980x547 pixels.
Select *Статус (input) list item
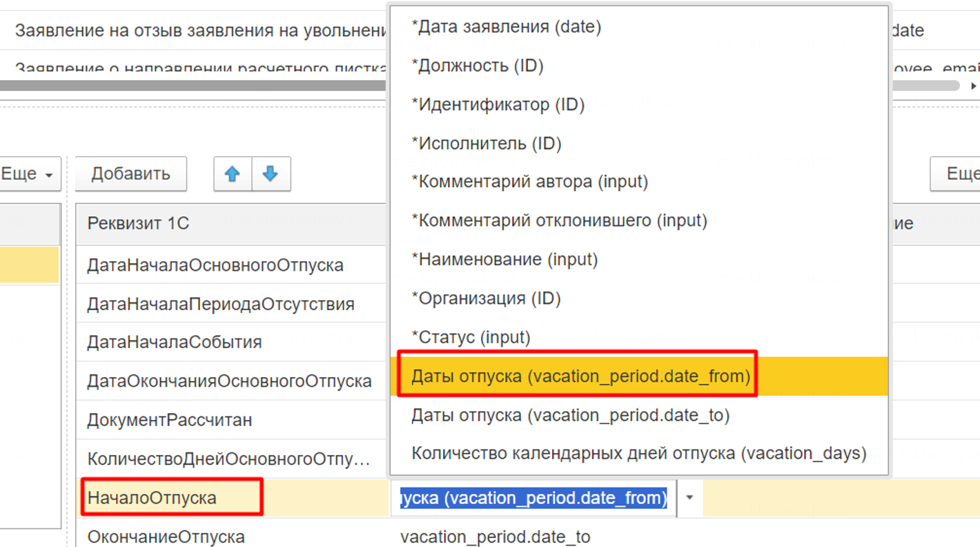tap(471, 337)
